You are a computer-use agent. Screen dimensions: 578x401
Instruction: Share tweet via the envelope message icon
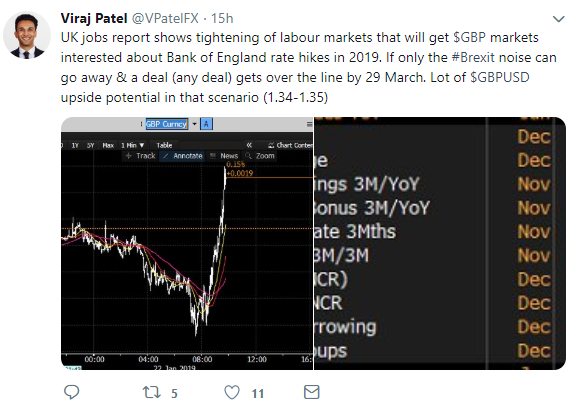(x=311, y=392)
